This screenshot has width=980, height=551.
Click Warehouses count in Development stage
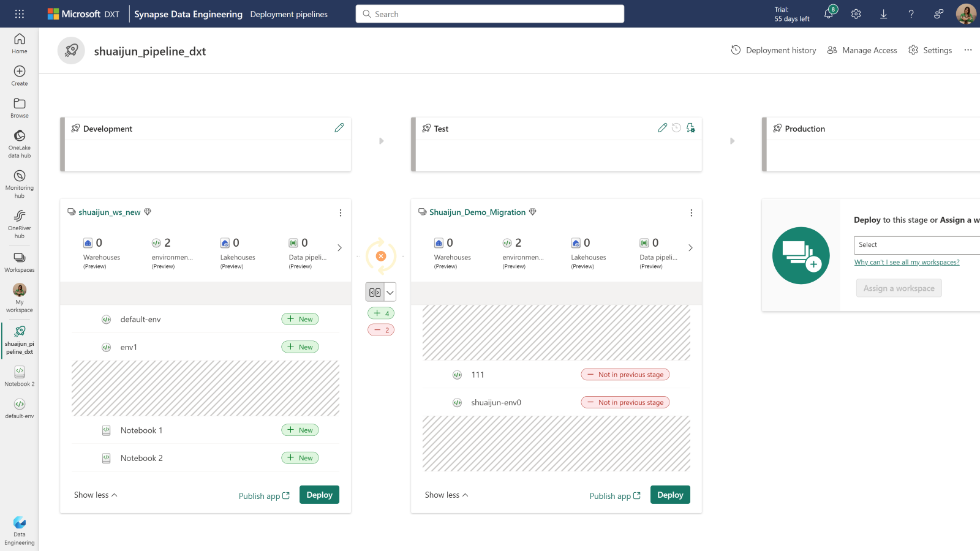pos(102,253)
